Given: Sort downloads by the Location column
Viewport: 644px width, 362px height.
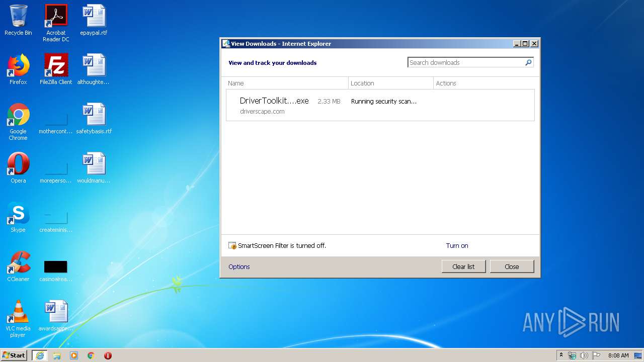Looking at the screenshot, I should pos(391,83).
